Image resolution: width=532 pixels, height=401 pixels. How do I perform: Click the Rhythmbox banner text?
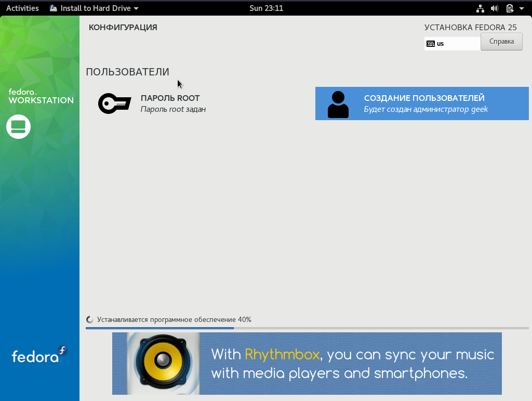click(352, 364)
